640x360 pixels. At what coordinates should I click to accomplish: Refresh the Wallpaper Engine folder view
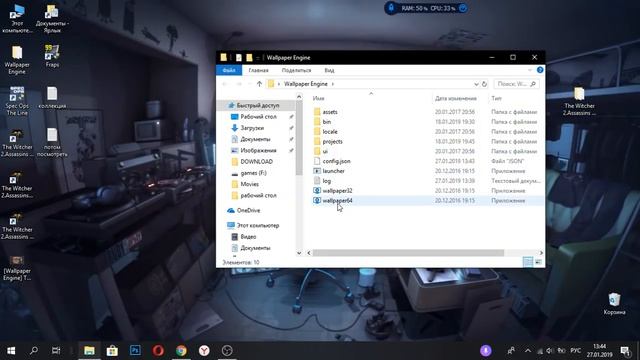(484, 84)
